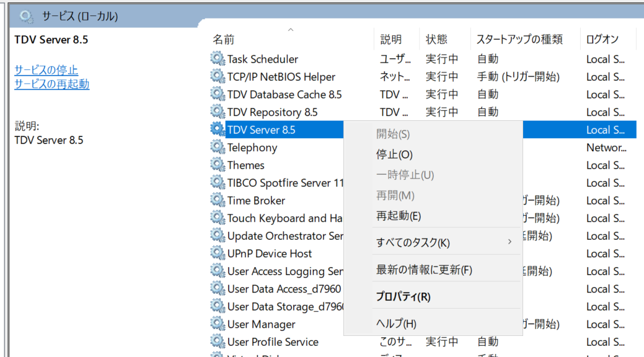This screenshot has width=644, height=357.
Task: Click the User Data Access_d7960 gear icon
Action: pyautogui.click(x=218, y=288)
